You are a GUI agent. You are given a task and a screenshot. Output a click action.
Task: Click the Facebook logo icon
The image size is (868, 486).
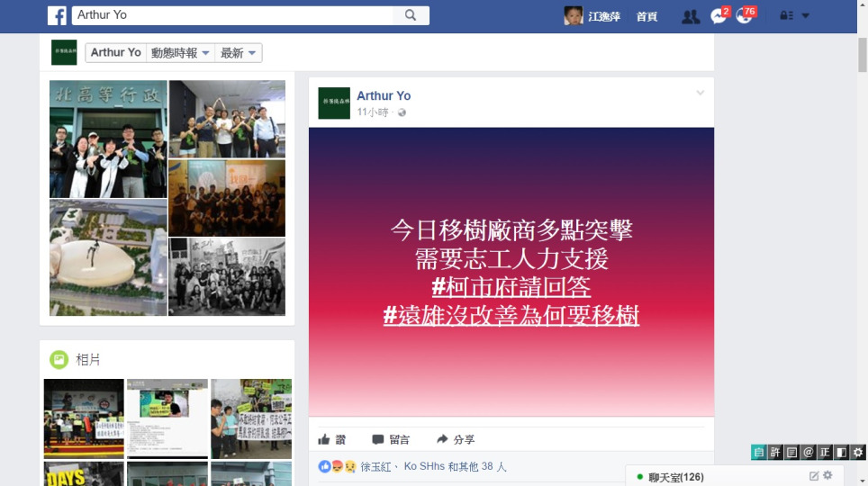tap(57, 15)
